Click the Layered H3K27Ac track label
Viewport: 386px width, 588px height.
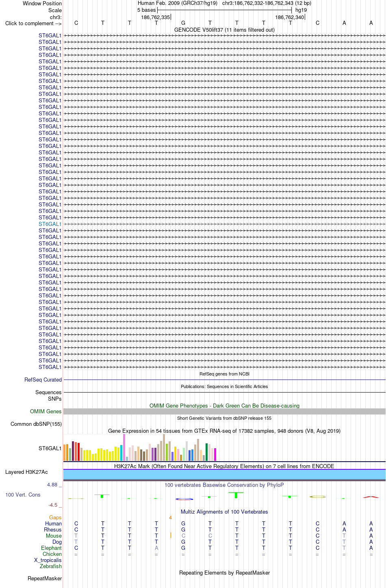26,472
